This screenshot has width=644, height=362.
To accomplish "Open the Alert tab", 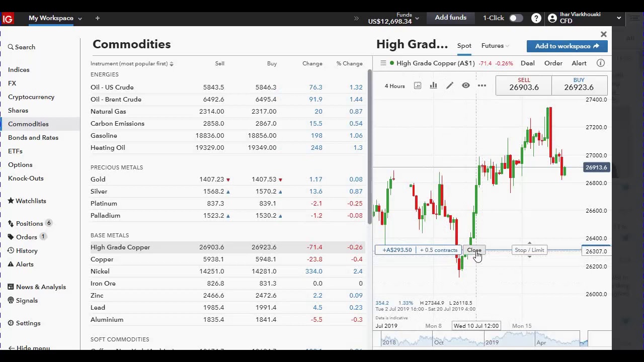I will tap(579, 63).
